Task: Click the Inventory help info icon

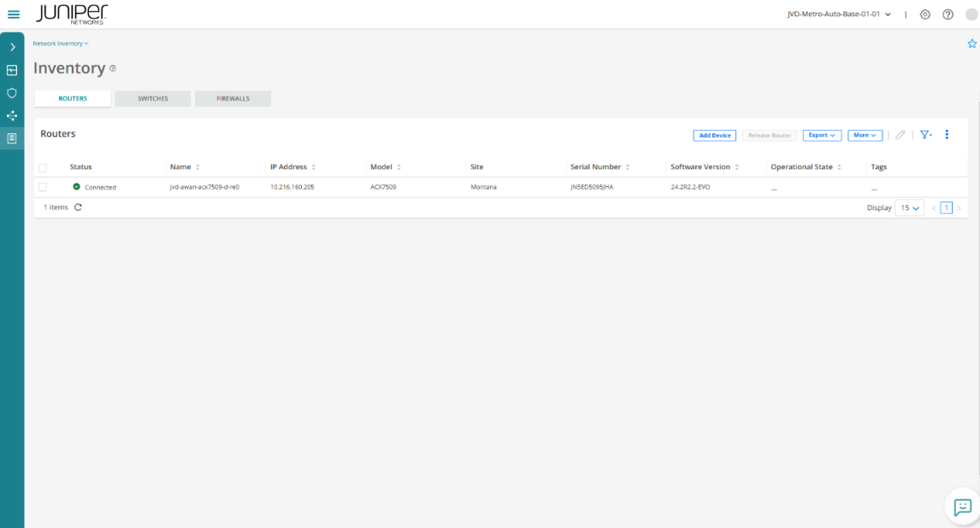Action: pos(113,68)
